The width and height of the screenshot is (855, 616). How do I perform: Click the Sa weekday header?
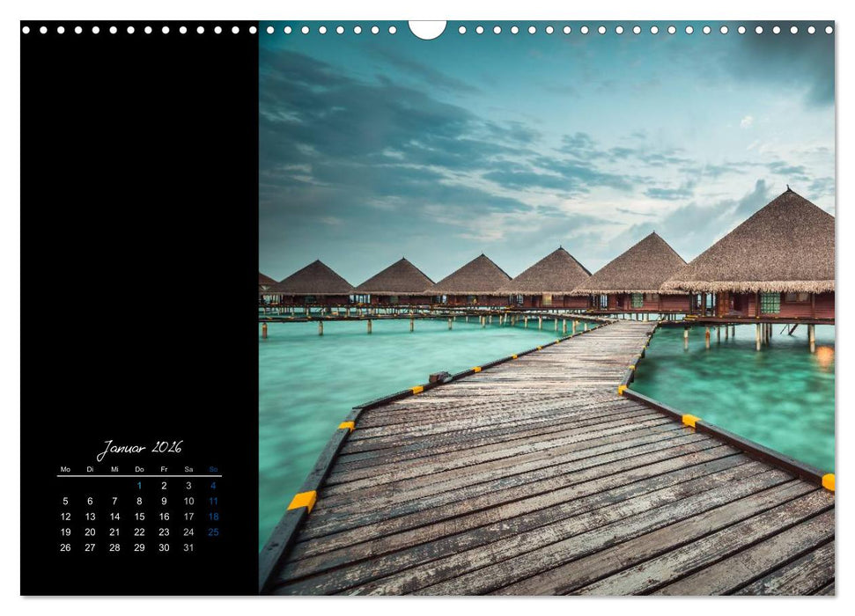(x=188, y=469)
